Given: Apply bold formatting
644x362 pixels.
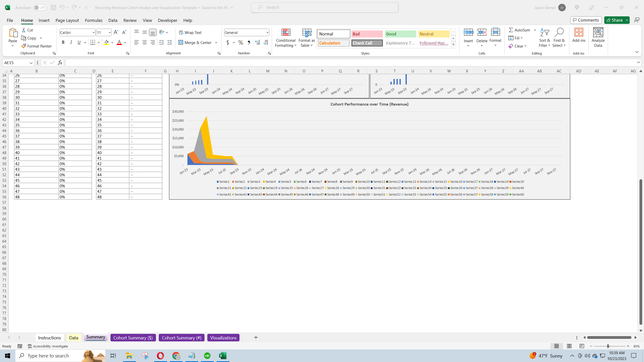Looking at the screenshot, I should pyautogui.click(x=63, y=42).
